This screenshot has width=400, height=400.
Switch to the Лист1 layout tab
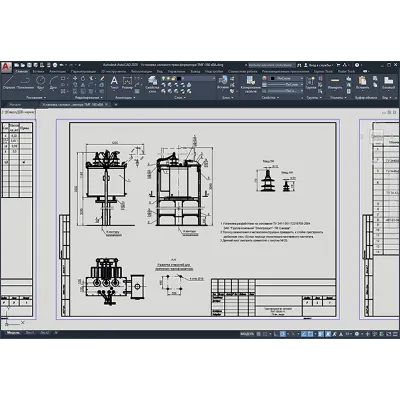tap(30, 333)
